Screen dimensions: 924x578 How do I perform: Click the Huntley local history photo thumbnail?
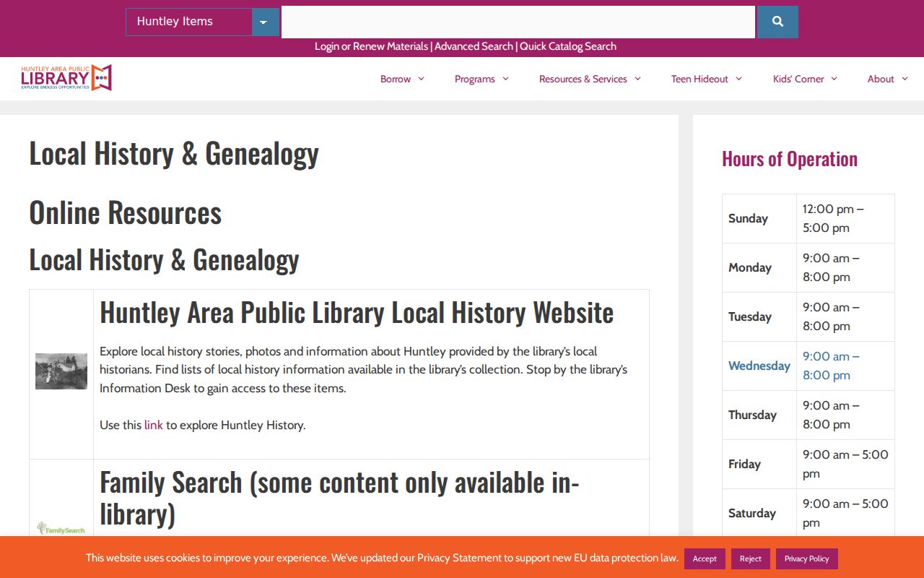[61, 371]
